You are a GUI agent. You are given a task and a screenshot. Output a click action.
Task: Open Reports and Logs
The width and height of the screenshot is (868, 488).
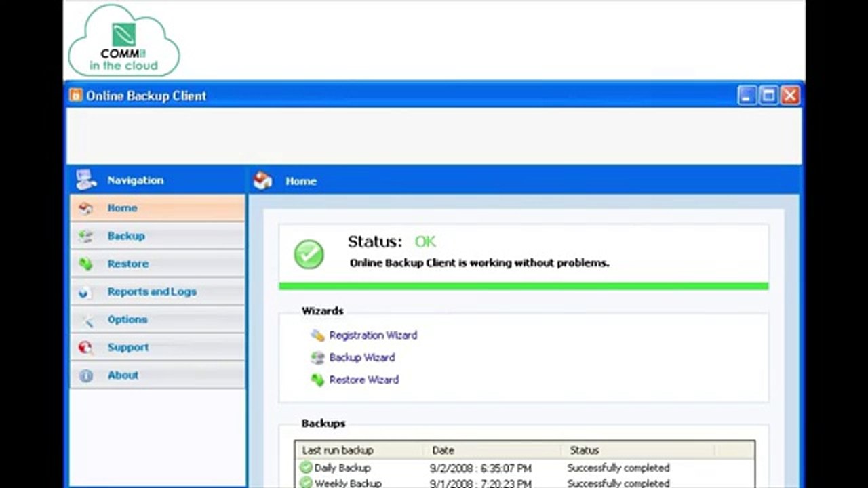pos(157,291)
